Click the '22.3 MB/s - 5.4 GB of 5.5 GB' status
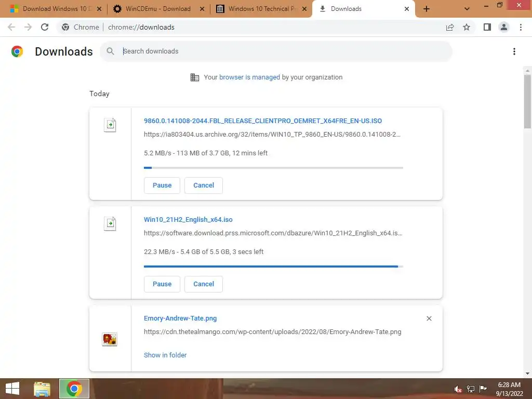 tap(204, 252)
